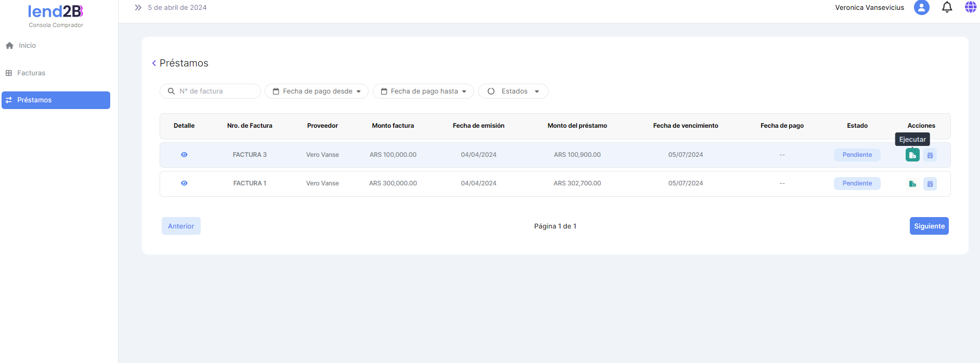Open the user profile avatar
The width and height of the screenshot is (980, 363).
pyautogui.click(x=921, y=7)
